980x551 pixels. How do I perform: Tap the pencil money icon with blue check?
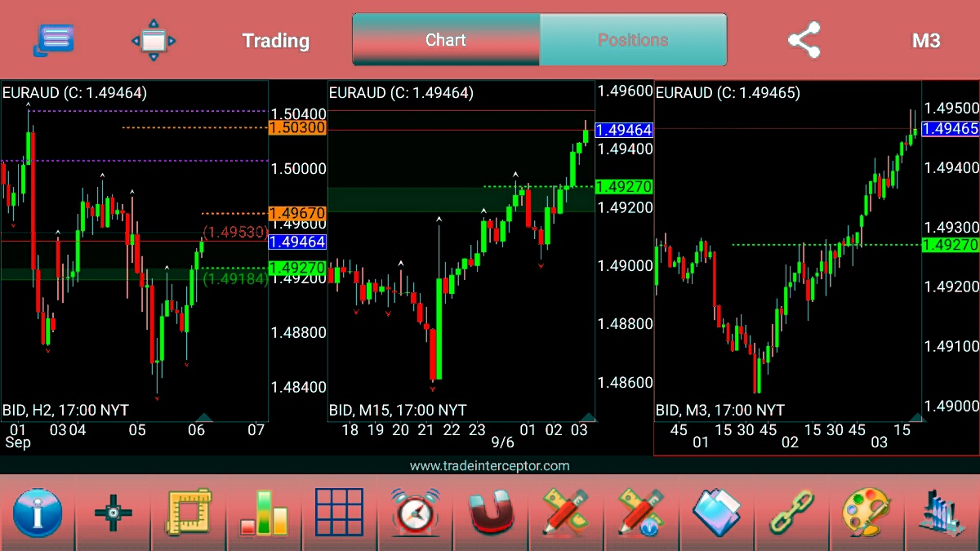(641, 513)
